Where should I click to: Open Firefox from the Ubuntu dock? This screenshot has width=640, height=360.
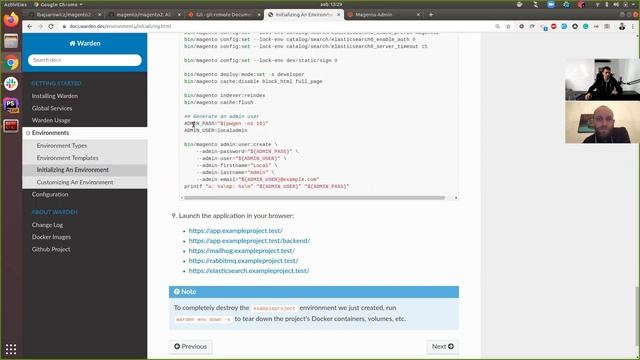(x=11, y=19)
